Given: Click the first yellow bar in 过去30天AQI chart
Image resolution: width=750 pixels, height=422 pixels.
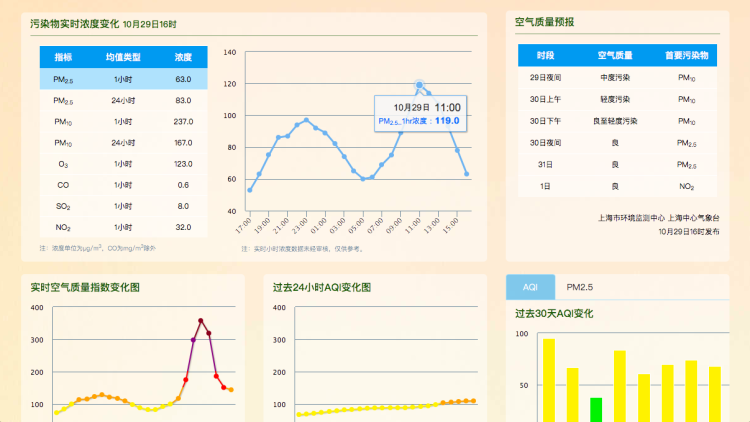Looking at the screenshot, I should 549,380.
